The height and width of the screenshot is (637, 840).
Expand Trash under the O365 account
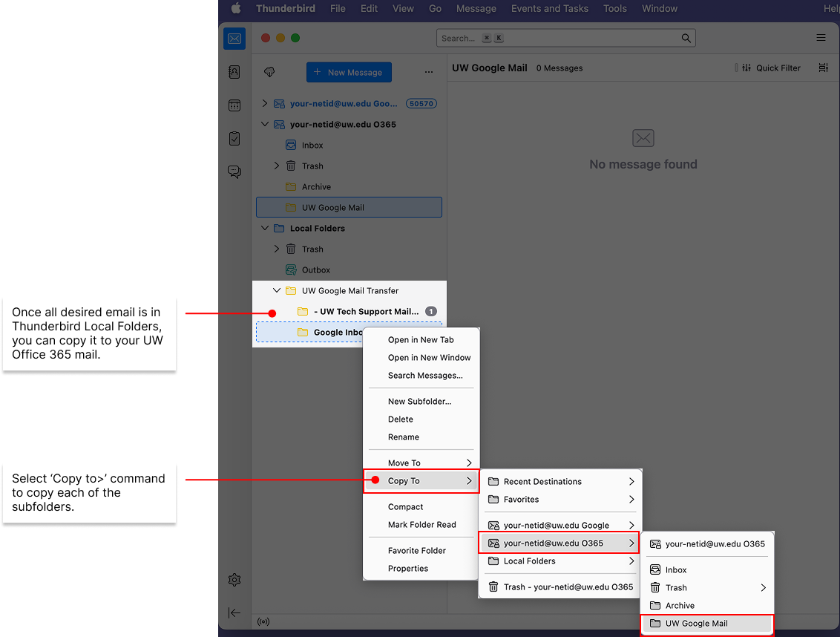(x=277, y=166)
